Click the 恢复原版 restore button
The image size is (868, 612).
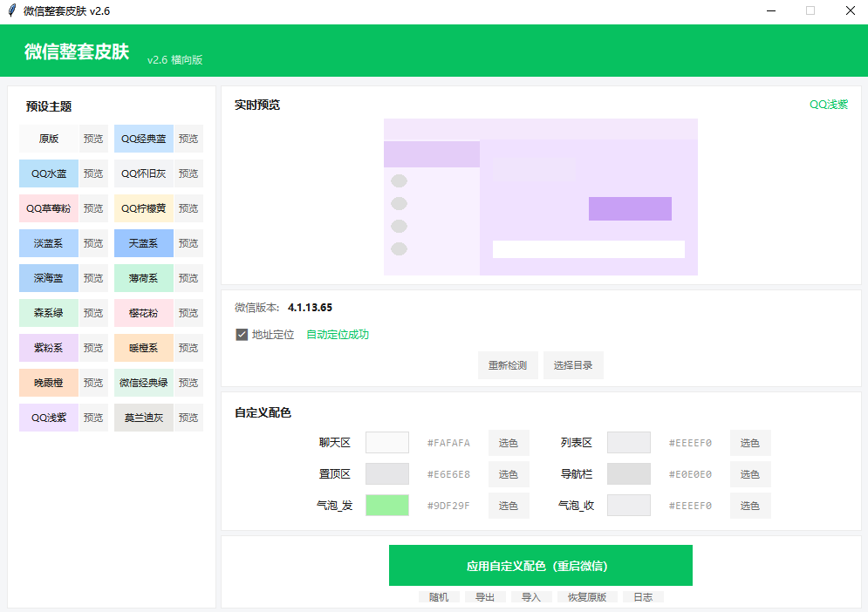587,597
